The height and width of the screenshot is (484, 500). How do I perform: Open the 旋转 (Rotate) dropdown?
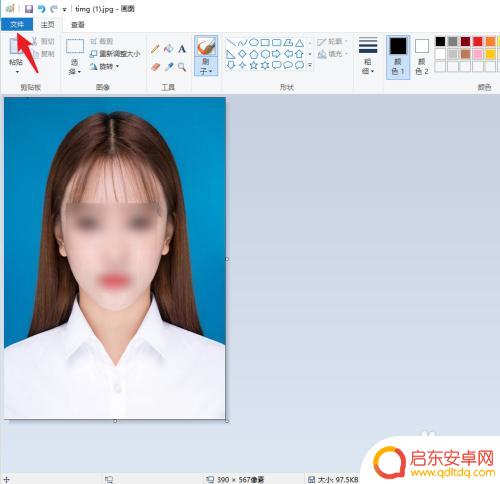tap(104, 66)
